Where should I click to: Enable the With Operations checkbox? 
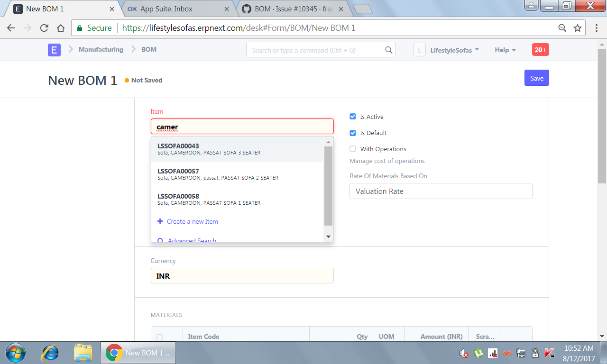pos(352,148)
